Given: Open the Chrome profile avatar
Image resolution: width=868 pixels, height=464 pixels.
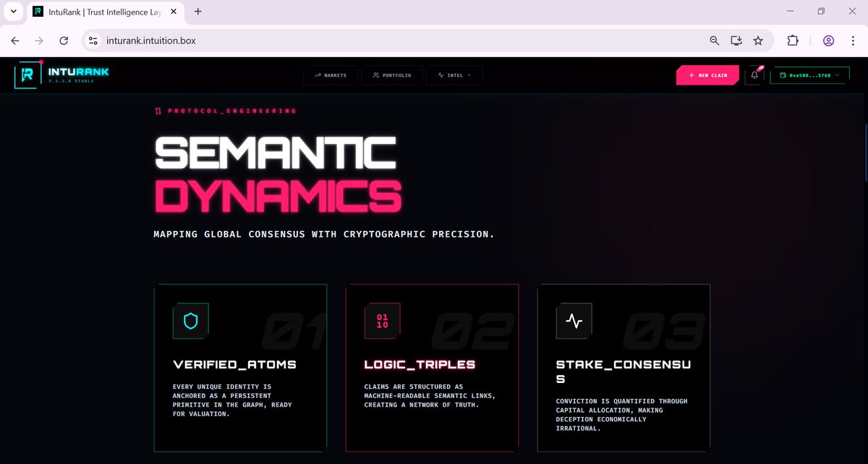Looking at the screenshot, I should tap(829, 41).
